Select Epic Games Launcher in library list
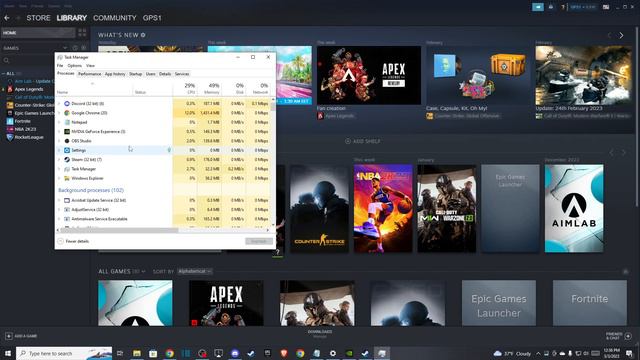The width and height of the screenshot is (640, 360). [34, 113]
